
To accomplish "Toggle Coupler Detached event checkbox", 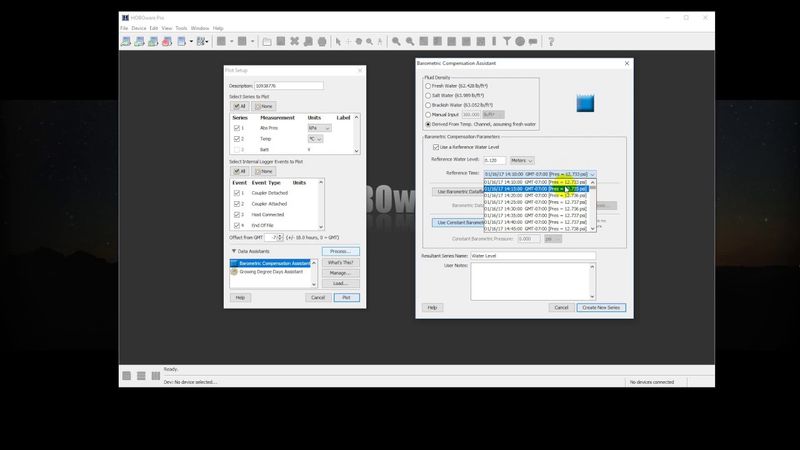I will 237,193.
